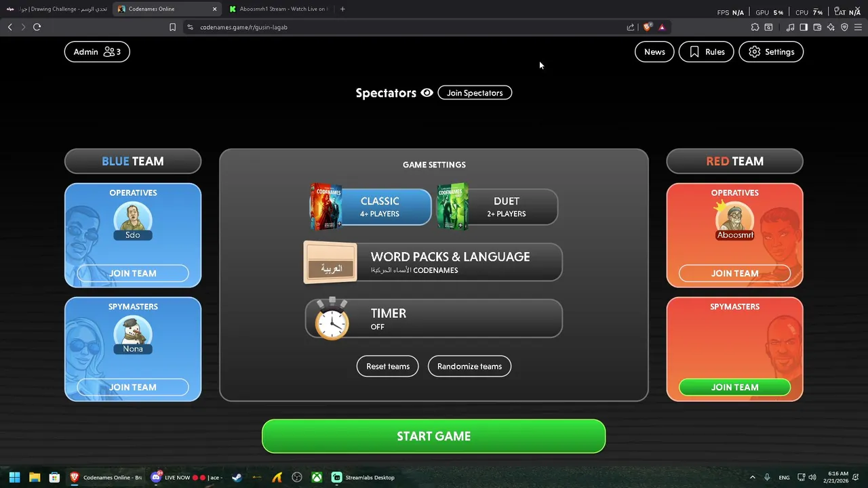Image resolution: width=868 pixels, height=488 pixels.
Task: Open the browser hamburger menu
Action: [858, 27]
